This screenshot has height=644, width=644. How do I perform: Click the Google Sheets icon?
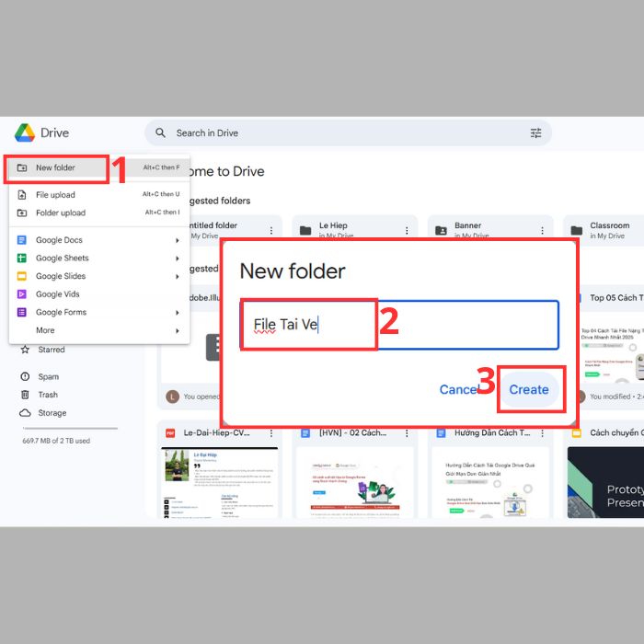click(x=22, y=258)
